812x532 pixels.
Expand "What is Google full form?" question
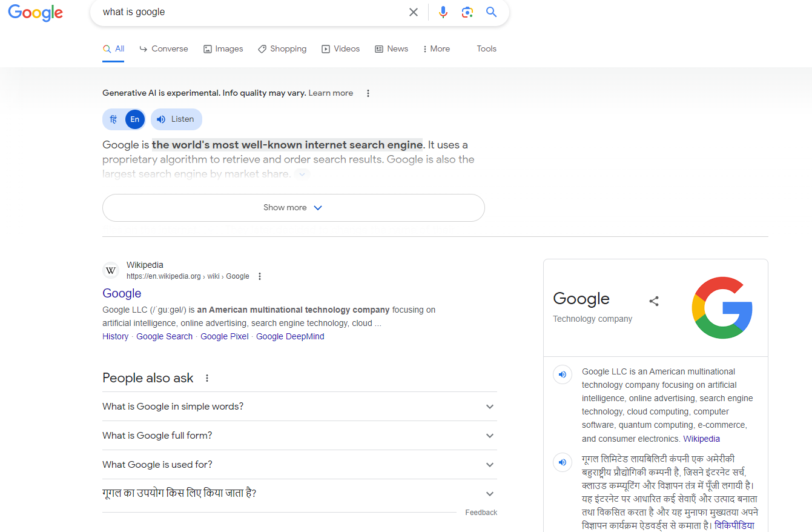[x=300, y=436]
